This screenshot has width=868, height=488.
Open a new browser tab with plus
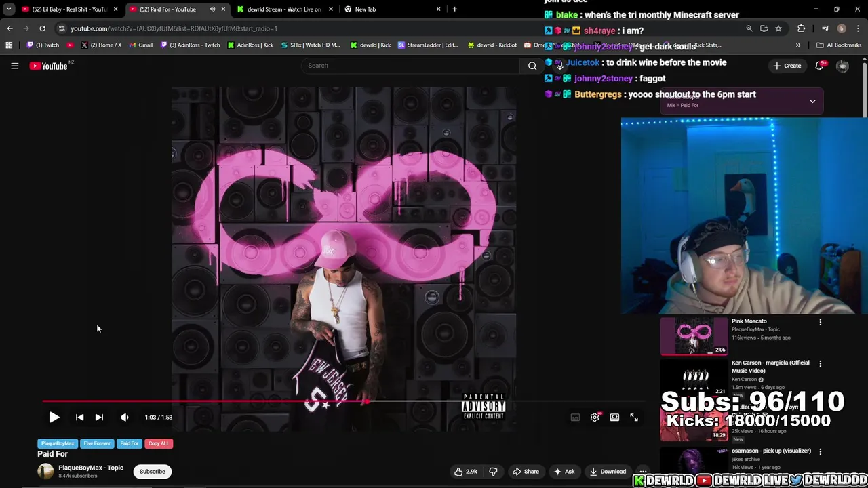(454, 9)
